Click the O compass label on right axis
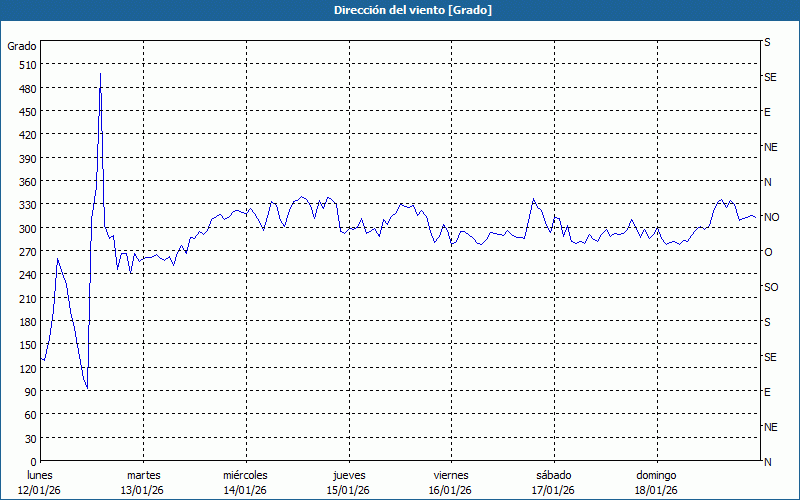Screen dimensions: 800x500 (x=768, y=252)
